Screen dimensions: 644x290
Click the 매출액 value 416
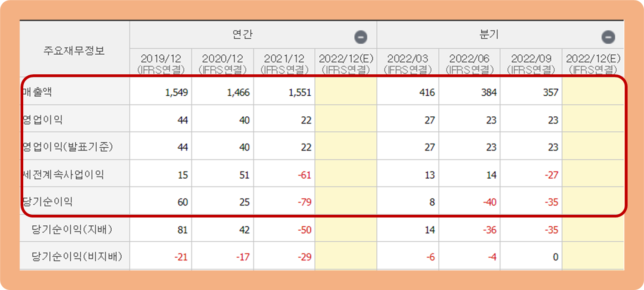427,93
